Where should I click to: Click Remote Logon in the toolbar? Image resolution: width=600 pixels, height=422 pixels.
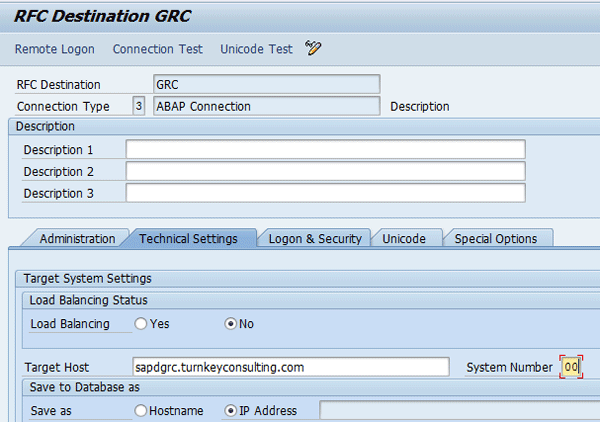[x=55, y=49]
